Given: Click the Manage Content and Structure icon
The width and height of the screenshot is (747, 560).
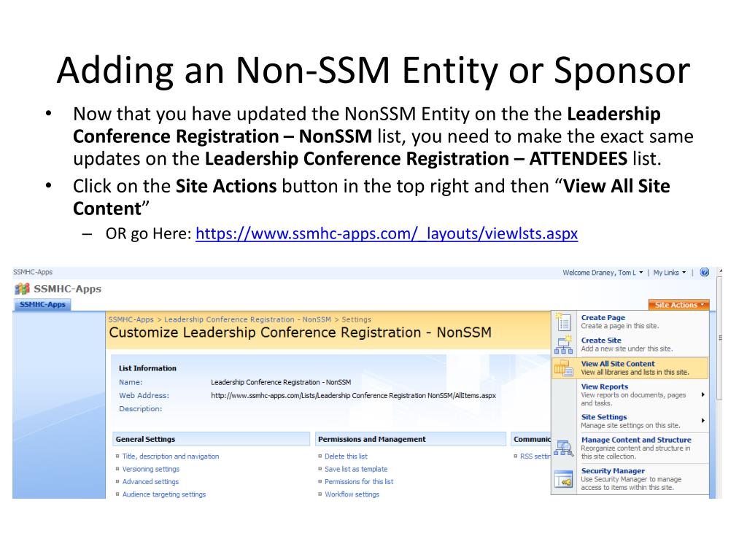Looking at the screenshot, I should click(563, 448).
